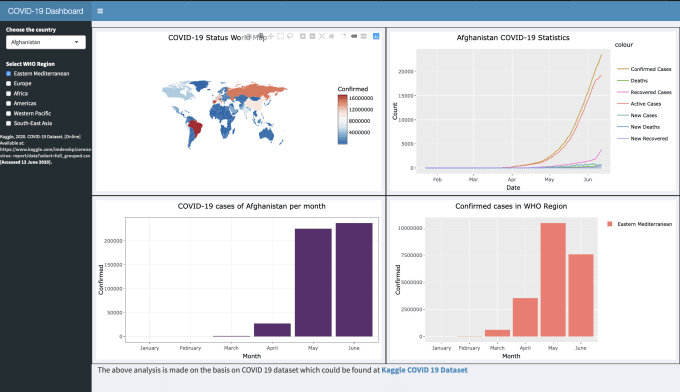Viewport: 680px width, 392px height.
Task: Click the March bar in the WHO Region chart
Action: (497, 333)
